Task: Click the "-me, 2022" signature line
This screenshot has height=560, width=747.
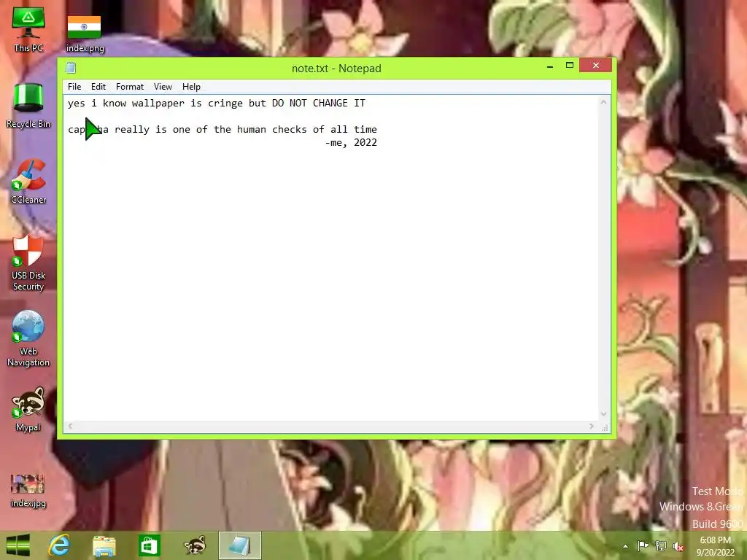Action: (x=351, y=142)
